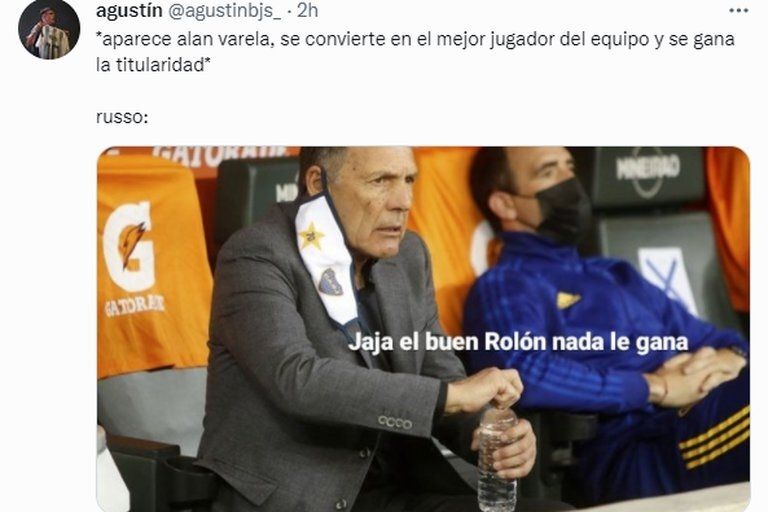Screen dimensions: 768x512
Task: Click the large Gatorade G logo in photo
Action: coord(129,246)
